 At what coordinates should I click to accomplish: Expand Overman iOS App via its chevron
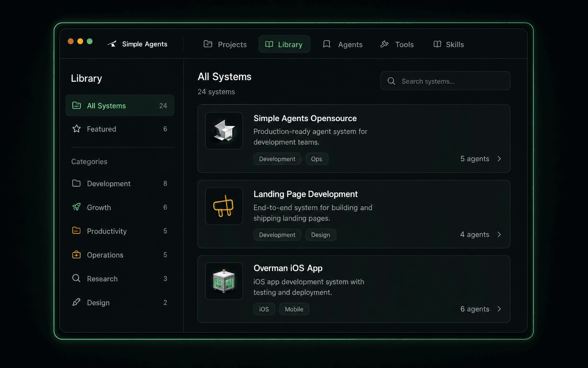[x=499, y=309]
